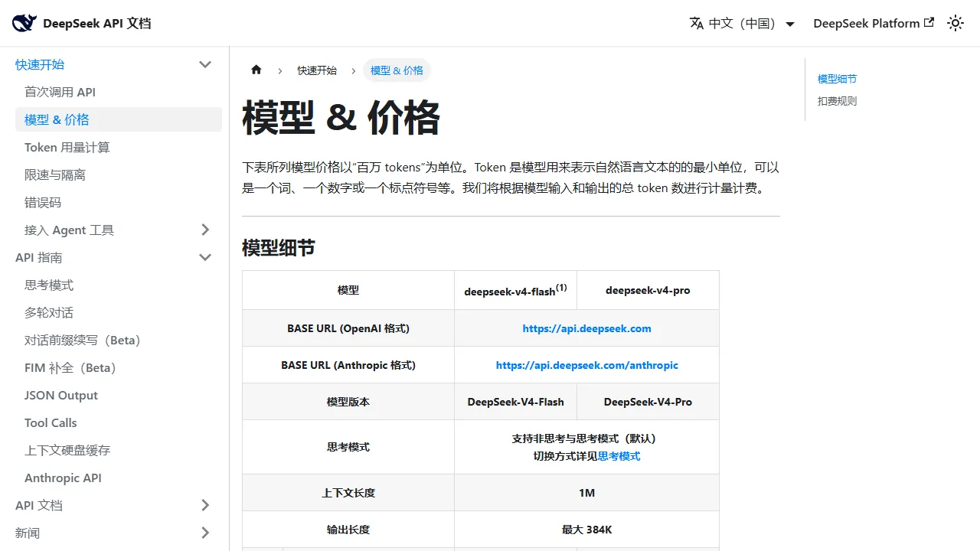The width and height of the screenshot is (980, 551).
Task: Click 快速开始 breadcrumb link
Action: 317,70
